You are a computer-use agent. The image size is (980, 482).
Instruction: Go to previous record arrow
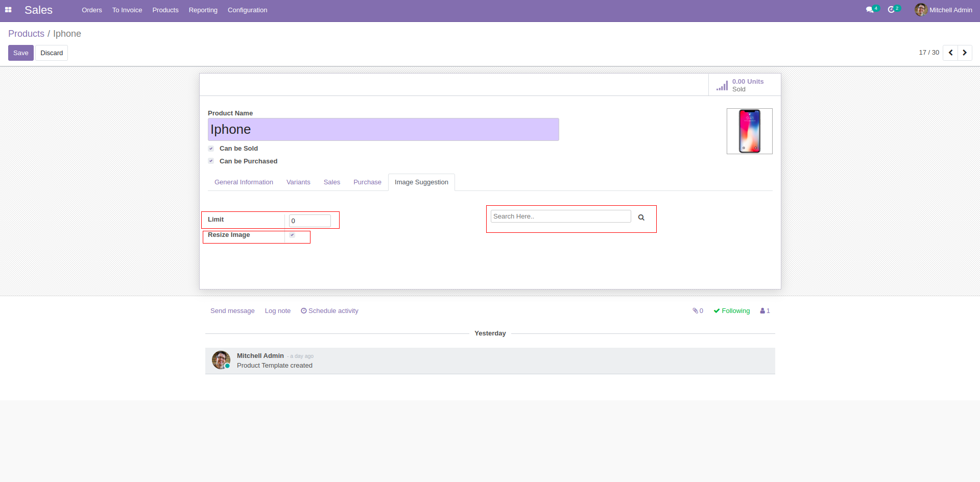(950, 53)
